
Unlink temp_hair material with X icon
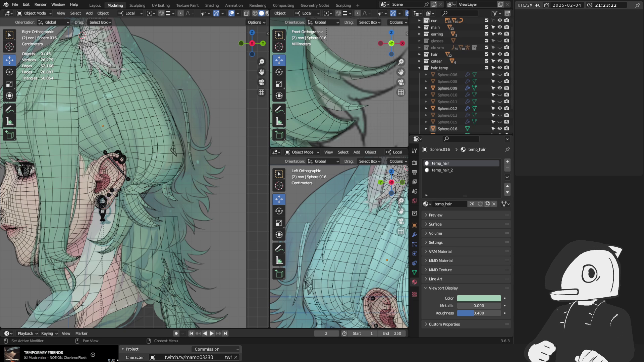click(x=494, y=204)
